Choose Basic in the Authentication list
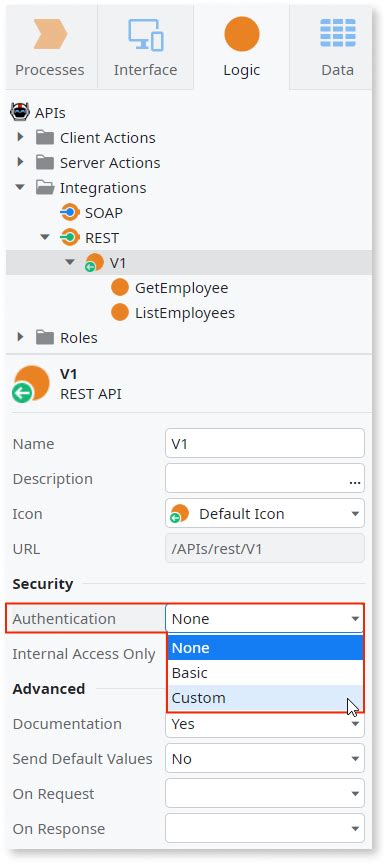387x864 pixels. tap(265, 673)
